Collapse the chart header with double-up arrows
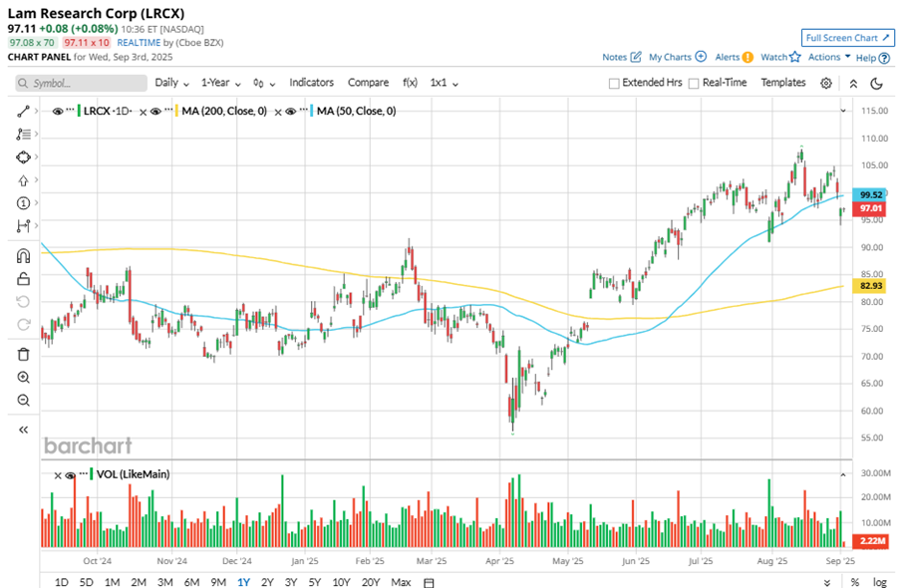The image size is (900, 588). tap(853, 84)
